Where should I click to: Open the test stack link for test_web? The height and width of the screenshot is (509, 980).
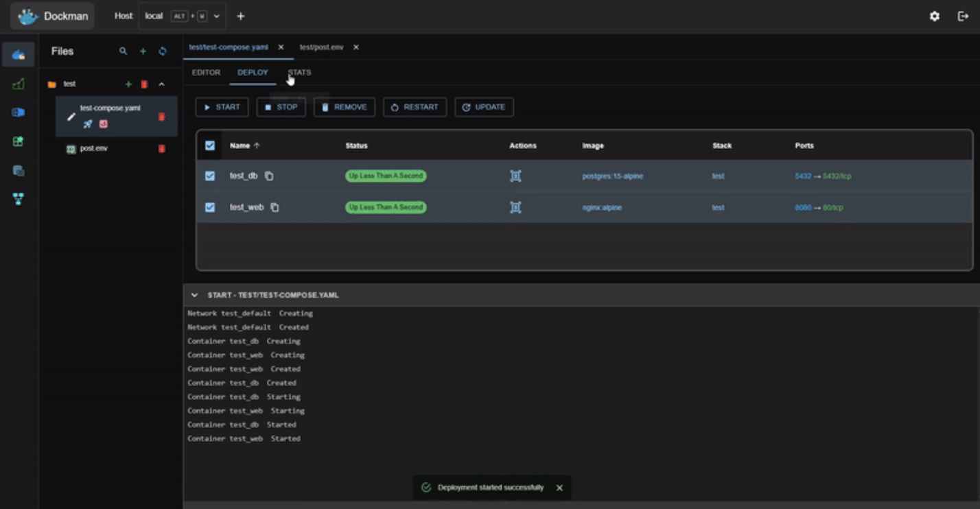[718, 207]
